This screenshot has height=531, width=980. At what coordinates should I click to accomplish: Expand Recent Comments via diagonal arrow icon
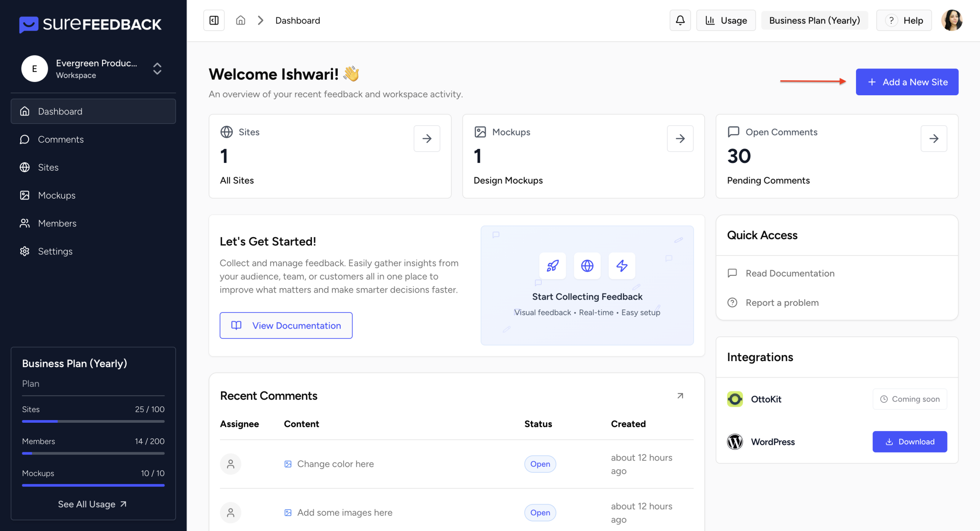[x=680, y=396]
